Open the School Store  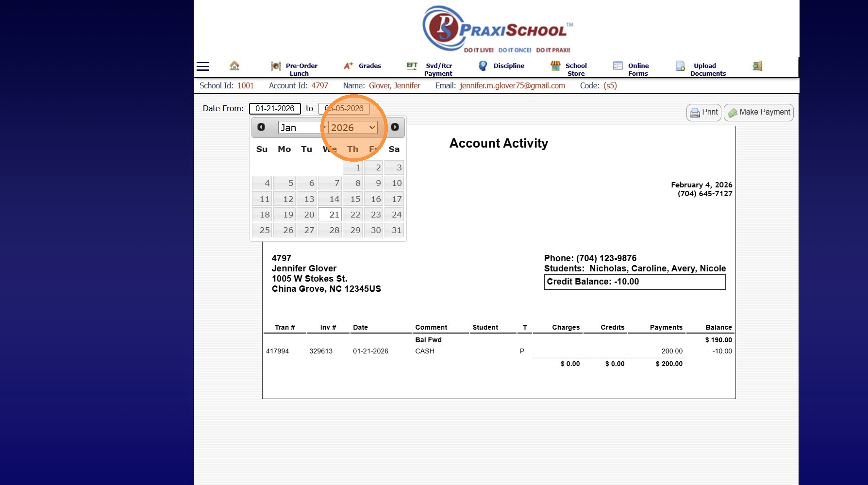tap(568, 69)
